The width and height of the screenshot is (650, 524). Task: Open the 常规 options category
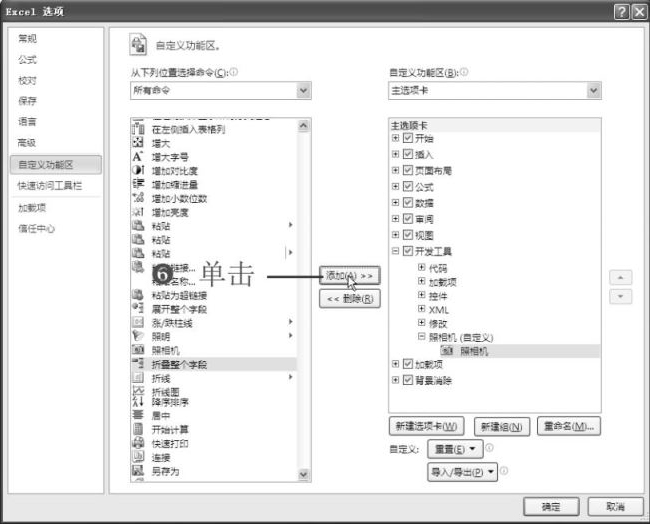pos(27,39)
